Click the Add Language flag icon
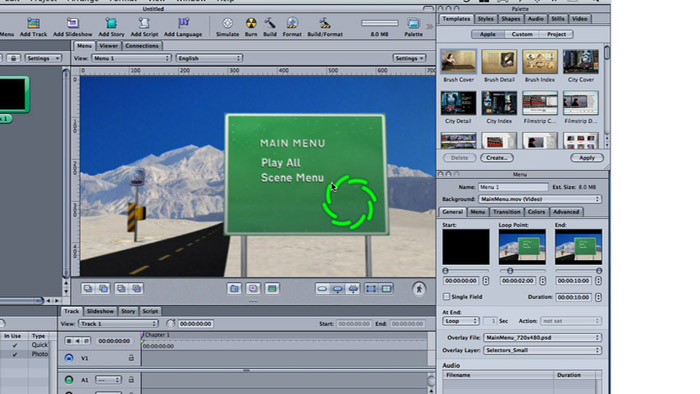The height and width of the screenshot is (394, 700). pos(183,23)
